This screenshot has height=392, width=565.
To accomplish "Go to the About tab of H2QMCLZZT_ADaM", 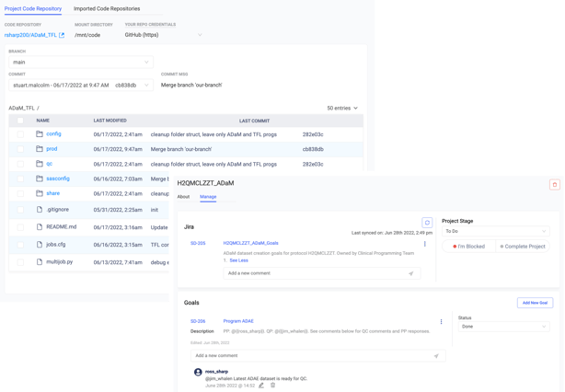I will (x=183, y=197).
